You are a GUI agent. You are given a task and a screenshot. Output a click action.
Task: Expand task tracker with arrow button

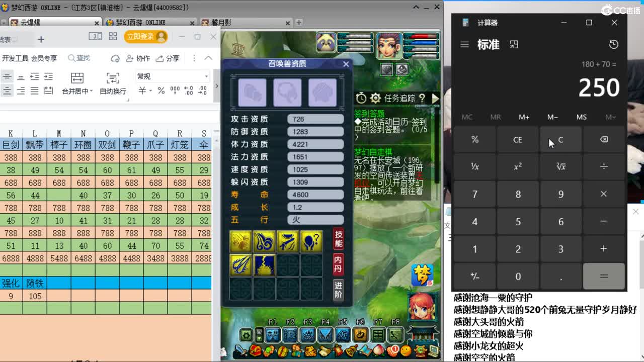[x=435, y=98]
